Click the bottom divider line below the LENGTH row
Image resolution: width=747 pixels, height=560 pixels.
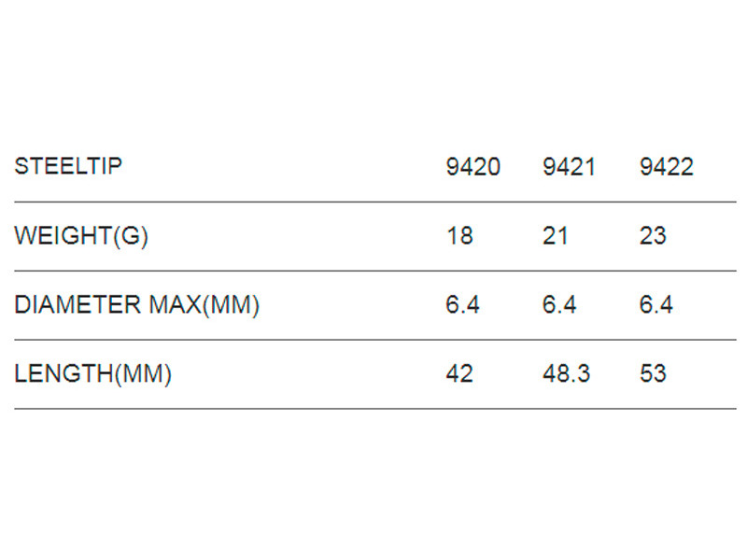375,409
